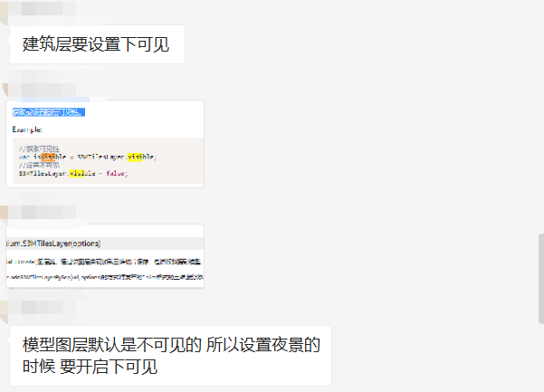Click the blue highlighted text in the code image

point(49,112)
